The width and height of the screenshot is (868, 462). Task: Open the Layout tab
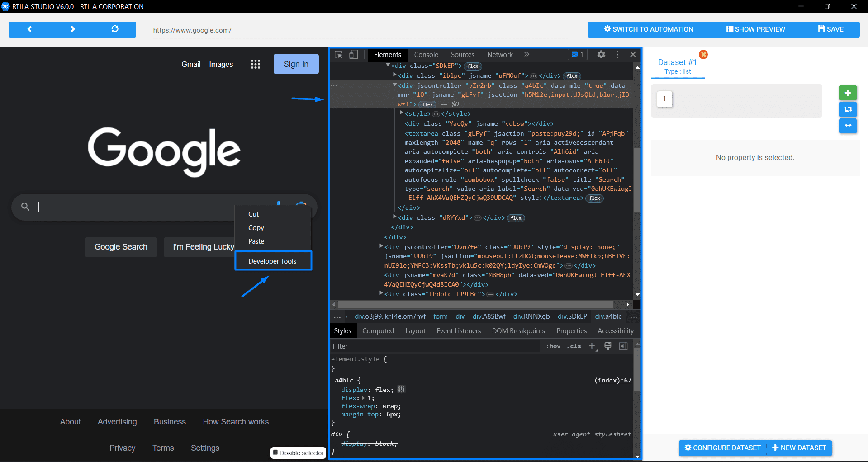click(415, 331)
